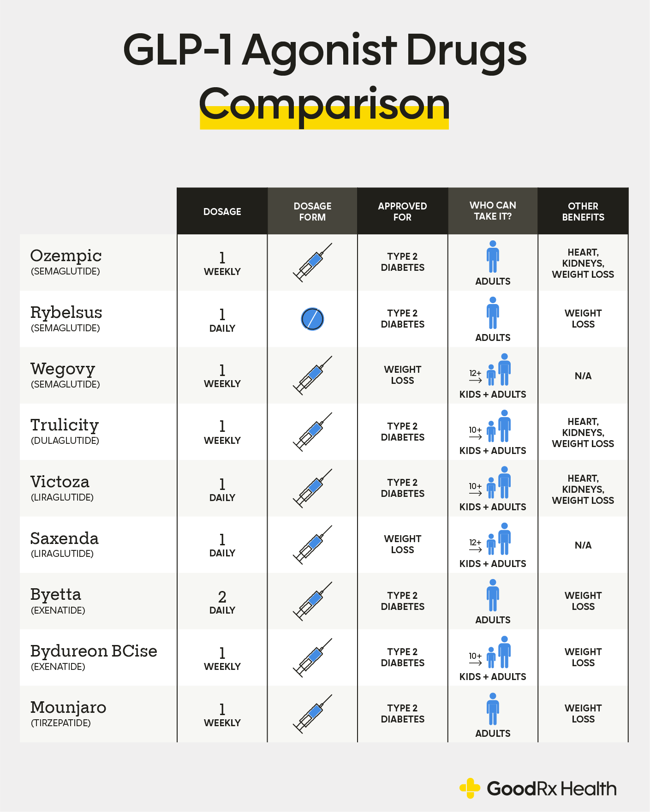The width and height of the screenshot is (650, 812).
Task: Click the syringe icon in the Ozempic row
Action: point(312,263)
